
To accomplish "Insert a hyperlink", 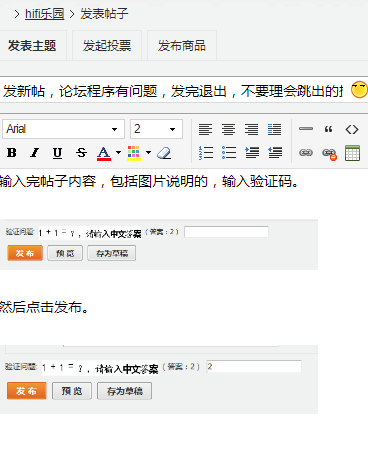I will click(x=306, y=153).
